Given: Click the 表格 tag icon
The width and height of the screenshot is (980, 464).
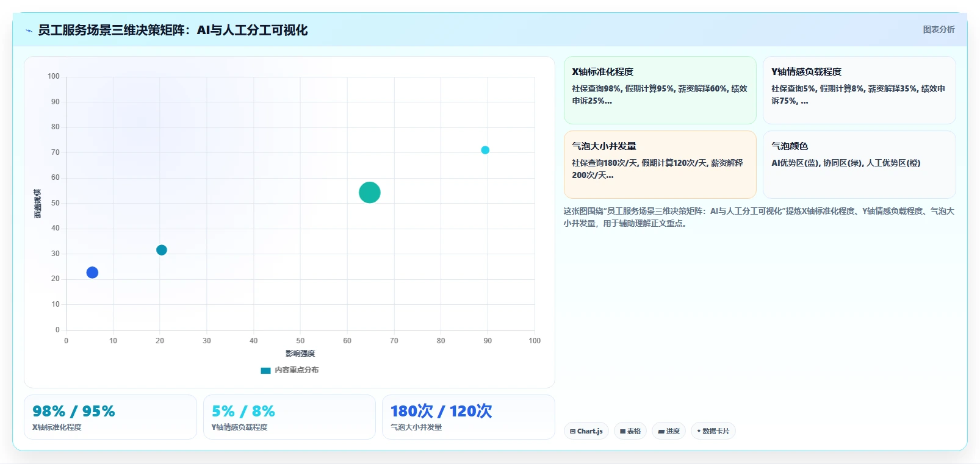Looking at the screenshot, I should pos(622,431).
